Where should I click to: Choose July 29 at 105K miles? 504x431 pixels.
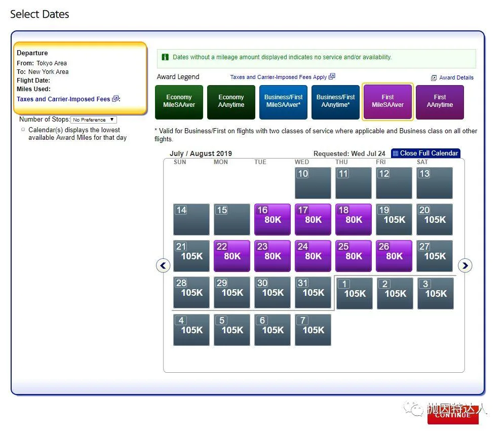tap(232, 292)
